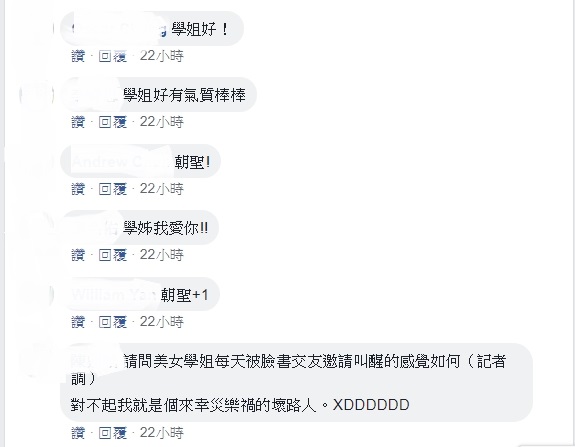Reply to the 學姐好！ comment
575x447 pixels.
point(113,56)
